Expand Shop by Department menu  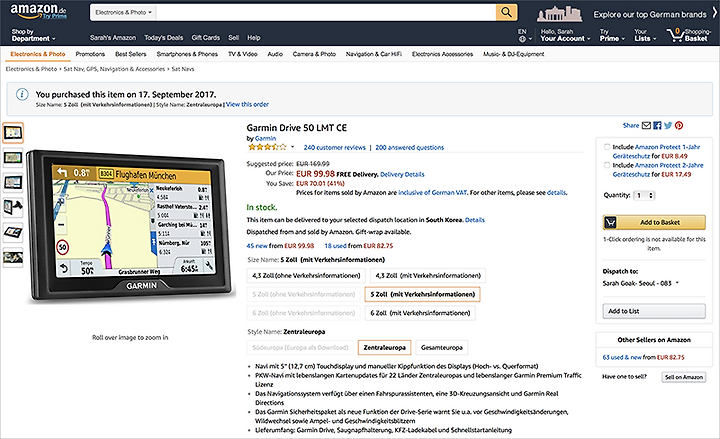point(33,35)
